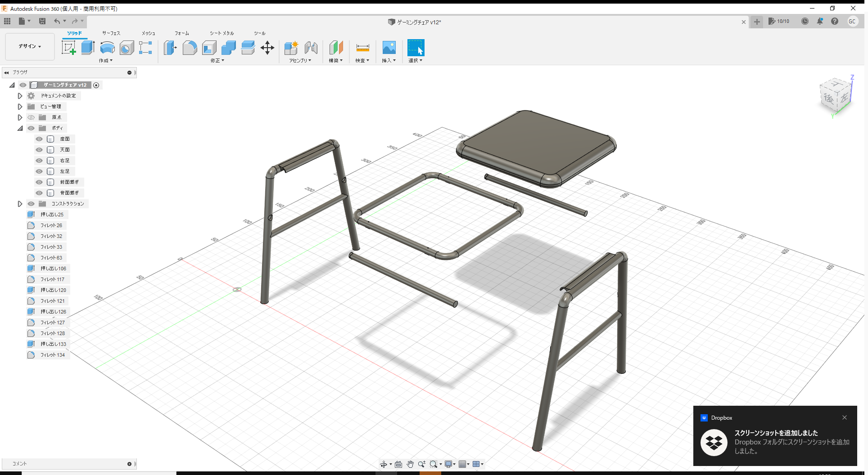Show the 原点 folder contents
Image resolution: width=868 pixels, height=475 pixels.
tap(20, 117)
